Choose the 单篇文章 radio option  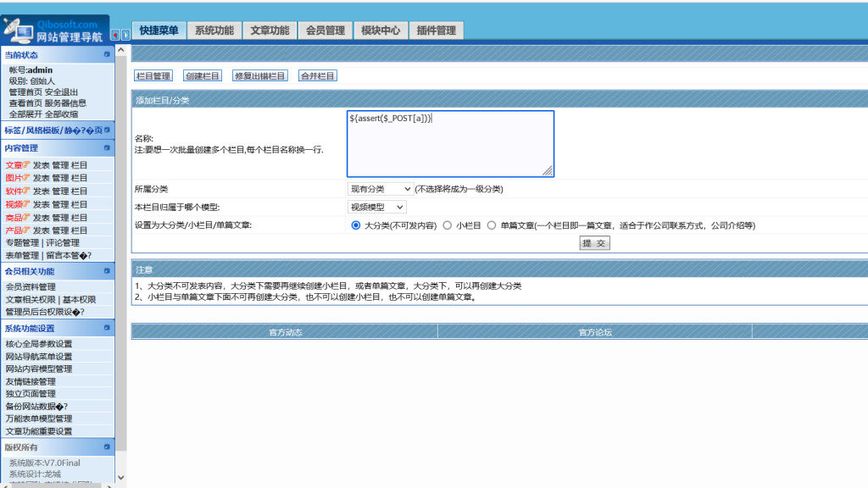tap(492, 225)
